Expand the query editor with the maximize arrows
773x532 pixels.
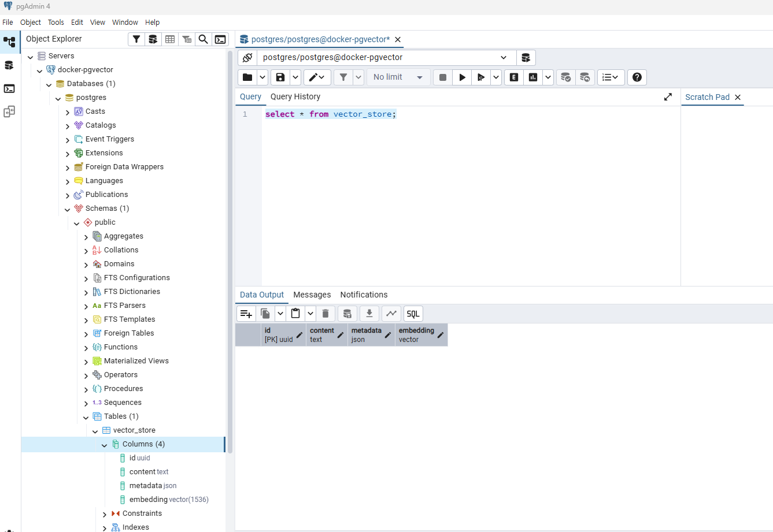tap(668, 97)
